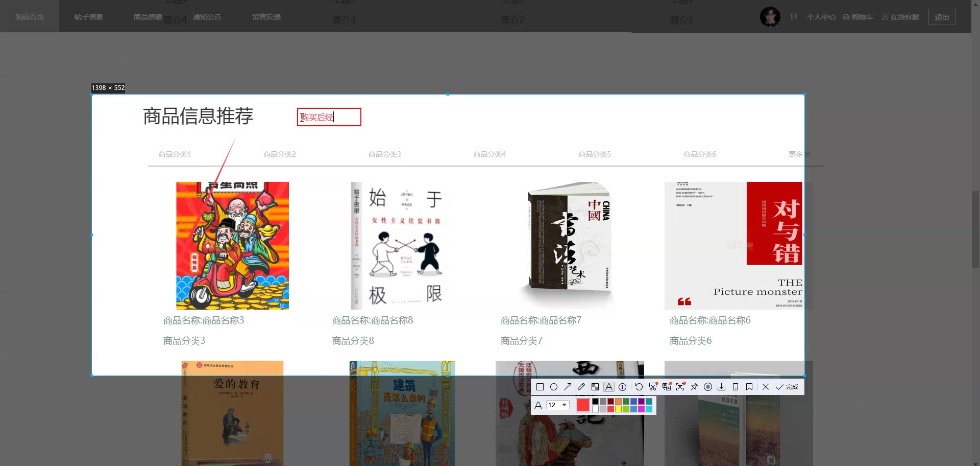Select the pencil freehand tool
The width and height of the screenshot is (980, 466).
point(581,387)
